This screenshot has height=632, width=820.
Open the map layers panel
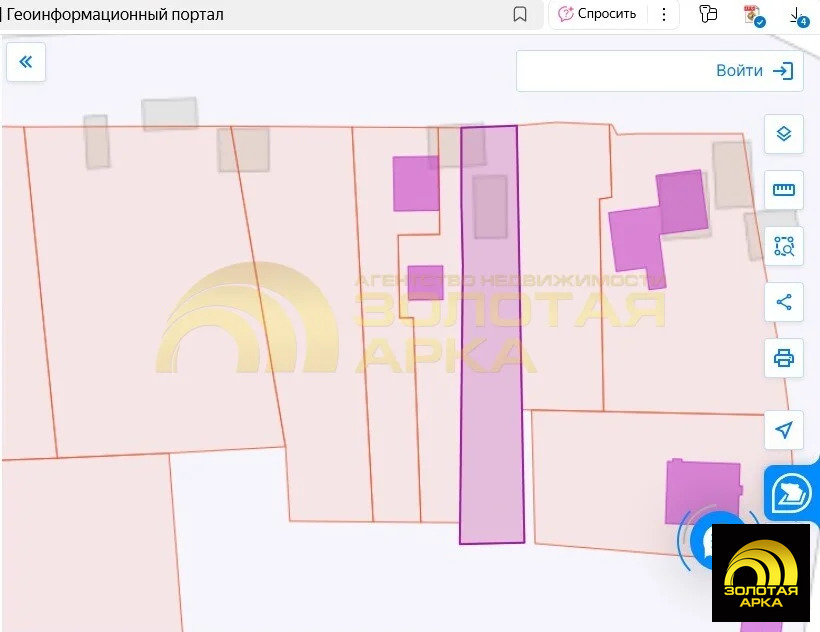(783, 133)
